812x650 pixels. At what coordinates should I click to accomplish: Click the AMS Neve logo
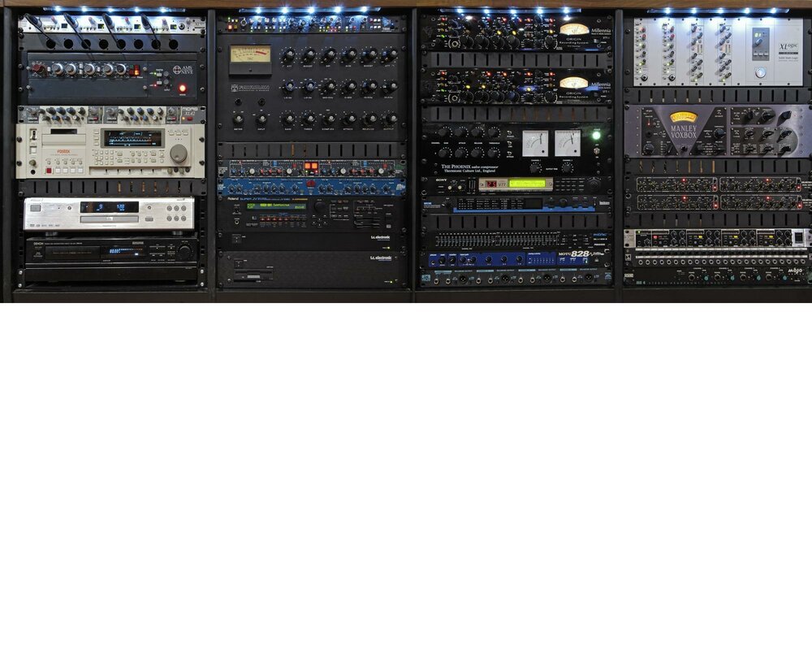184,70
